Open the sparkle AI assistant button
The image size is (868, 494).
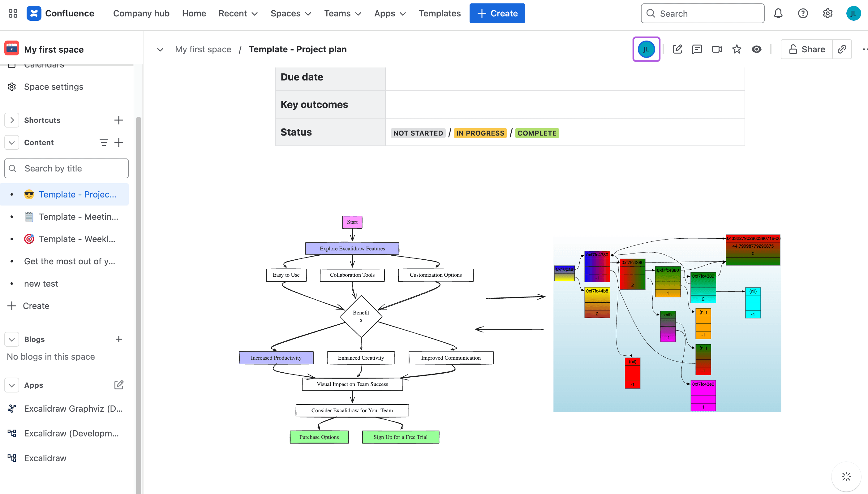(846, 477)
